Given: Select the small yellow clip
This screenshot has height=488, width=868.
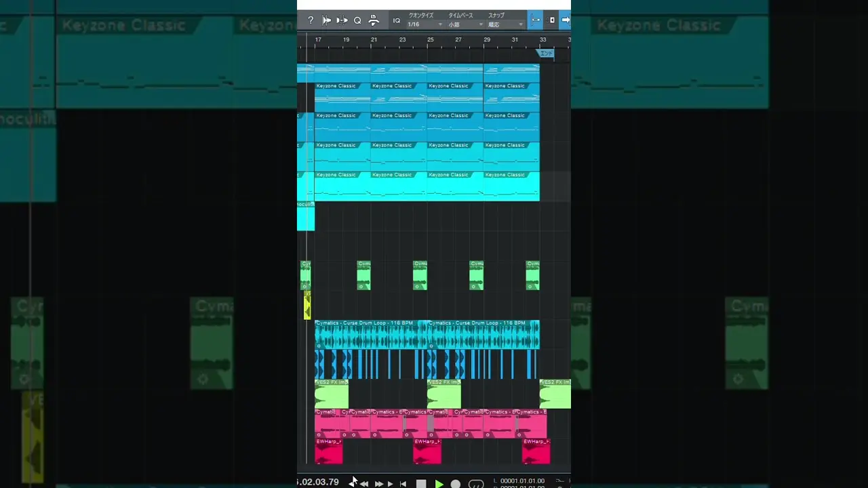Looking at the screenshot, I should (x=307, y=306).
